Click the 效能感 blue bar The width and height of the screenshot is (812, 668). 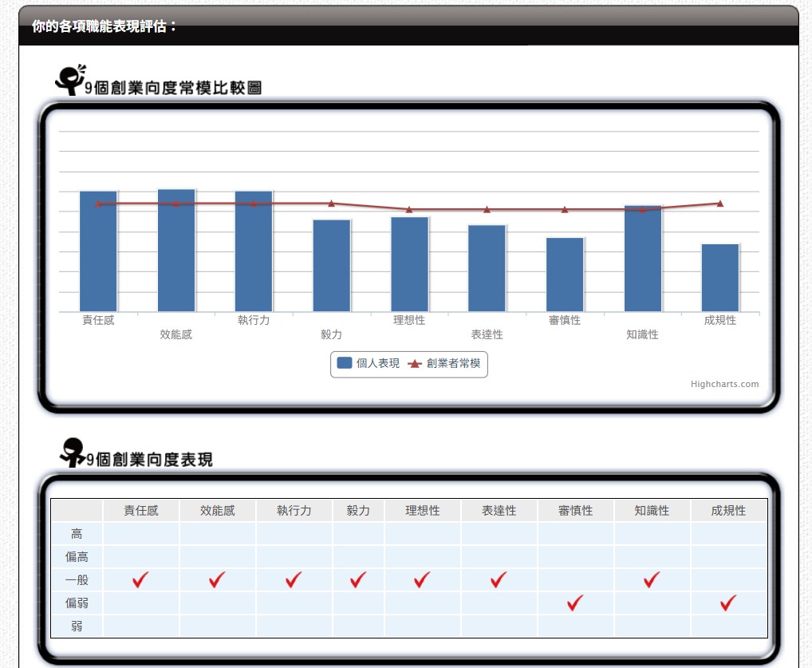coord(176,251)
